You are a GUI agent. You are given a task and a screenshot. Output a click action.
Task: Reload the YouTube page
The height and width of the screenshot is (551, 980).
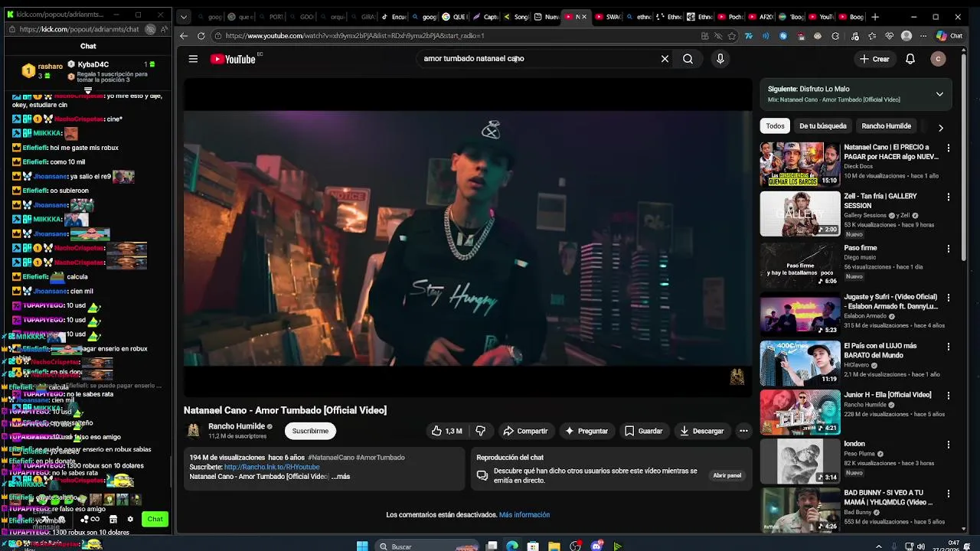coord(201,36)
